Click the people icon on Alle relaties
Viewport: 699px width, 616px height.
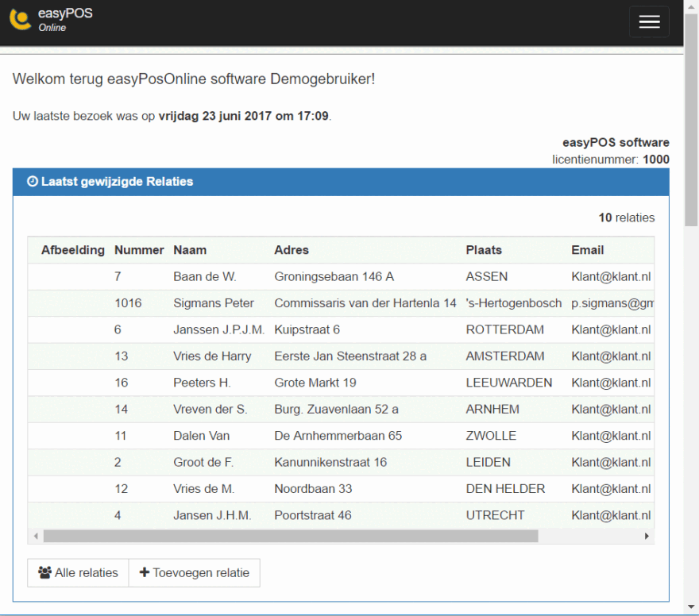coord(44,572)
